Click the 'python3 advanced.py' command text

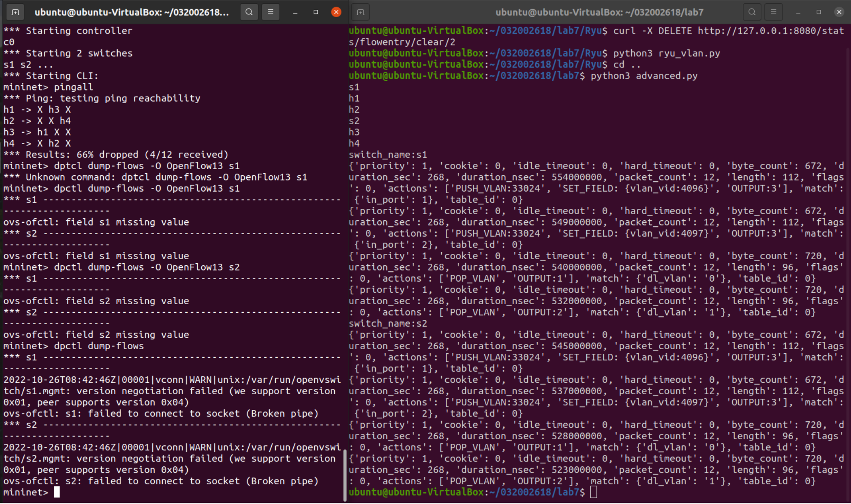click(644, 76)
